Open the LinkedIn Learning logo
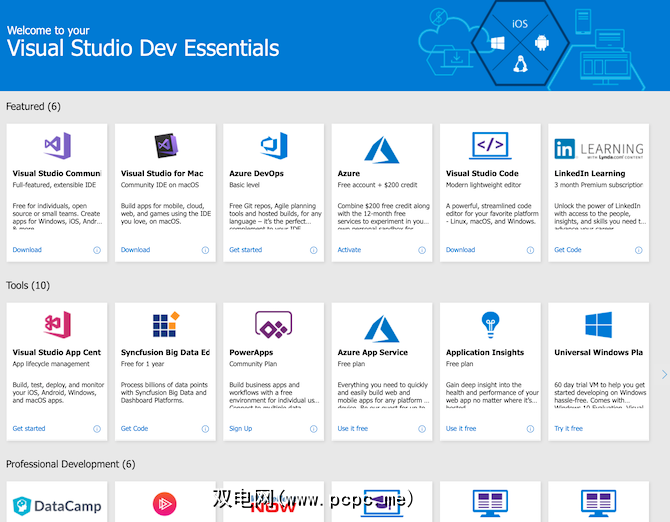This screenshot has height=522, width=670. [x=598, y=149]
